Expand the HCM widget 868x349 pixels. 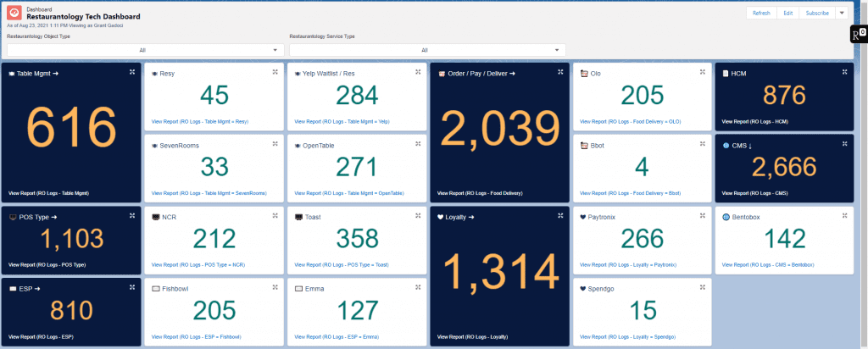845,72
